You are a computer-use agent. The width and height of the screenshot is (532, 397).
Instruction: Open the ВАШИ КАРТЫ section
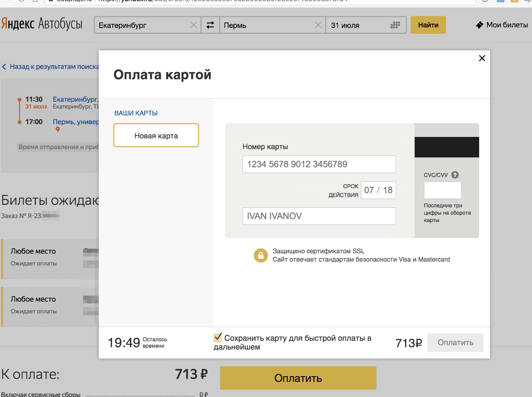point(136,113)
